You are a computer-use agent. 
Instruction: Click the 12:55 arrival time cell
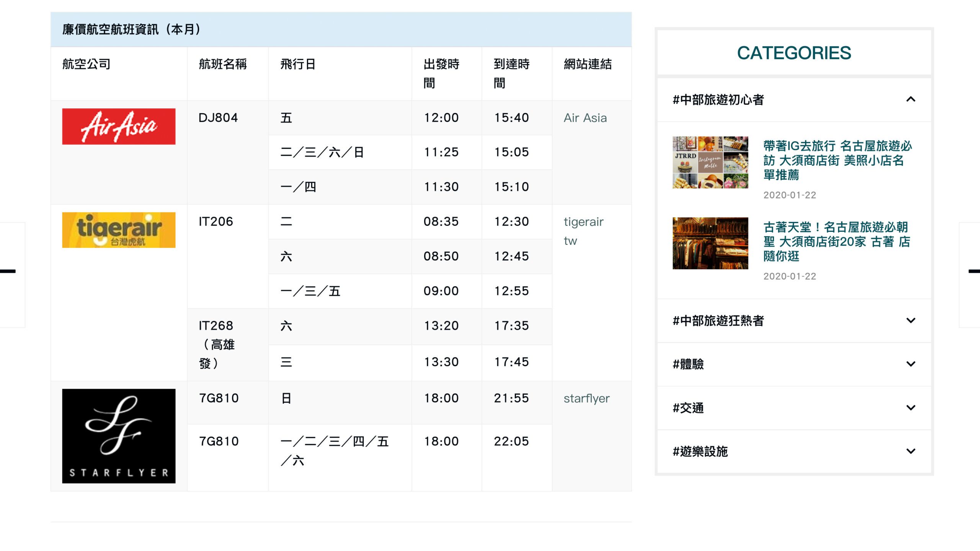(x=517, y=291)
